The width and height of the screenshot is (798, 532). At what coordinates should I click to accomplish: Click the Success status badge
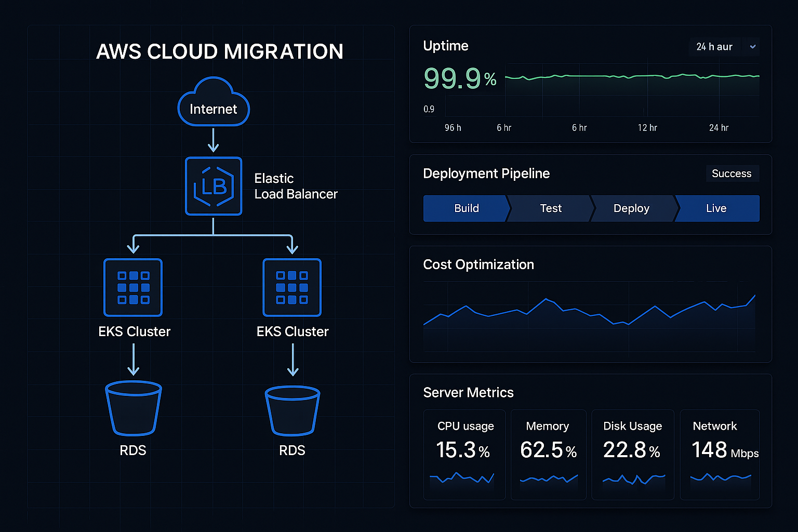[732, 174]
